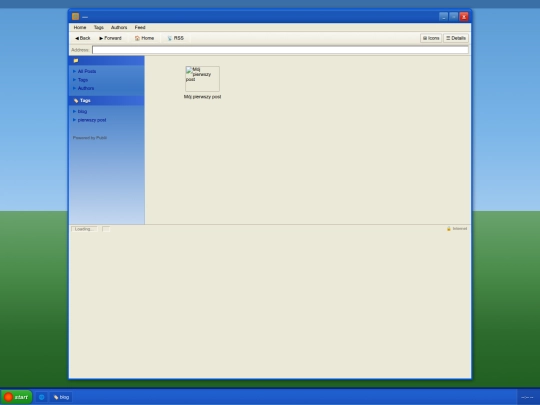The image size is (540, 405).
Task: Open the RSS feed toolbar button
Action: coord(176,38)
